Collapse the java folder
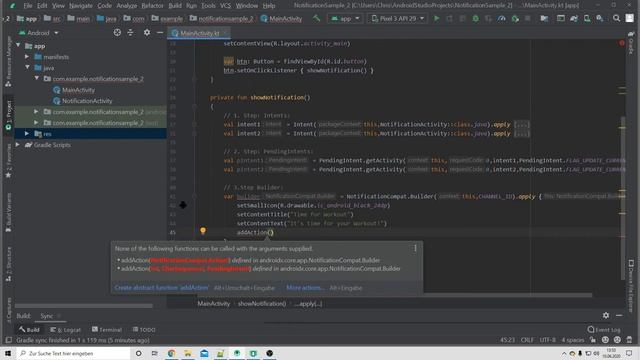 click(27, 68)
